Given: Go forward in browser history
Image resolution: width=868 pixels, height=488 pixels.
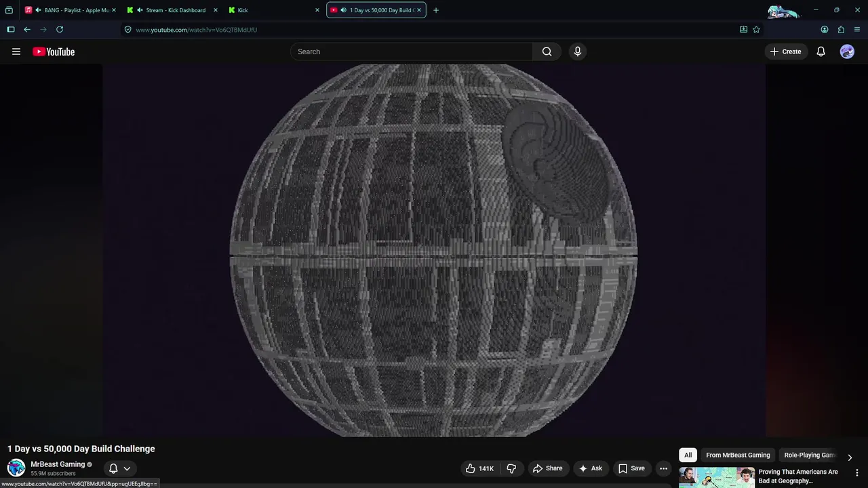Looking at the screenshot, I should (x=43, y=29).
